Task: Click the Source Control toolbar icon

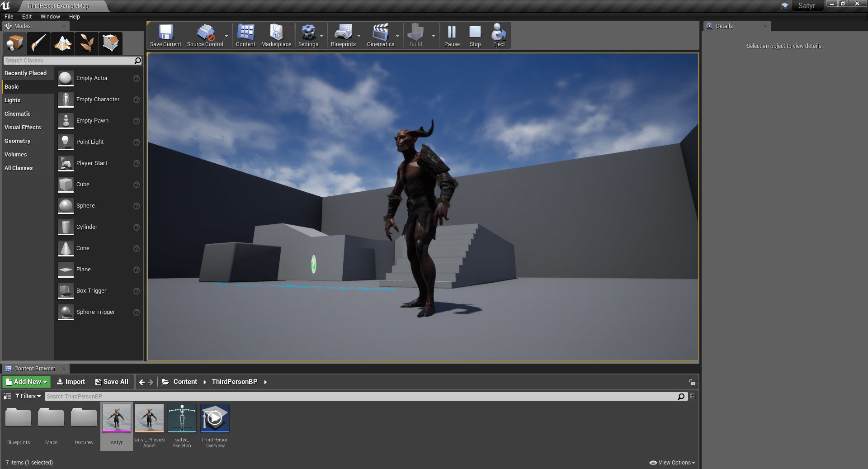Action: [205, 33]
